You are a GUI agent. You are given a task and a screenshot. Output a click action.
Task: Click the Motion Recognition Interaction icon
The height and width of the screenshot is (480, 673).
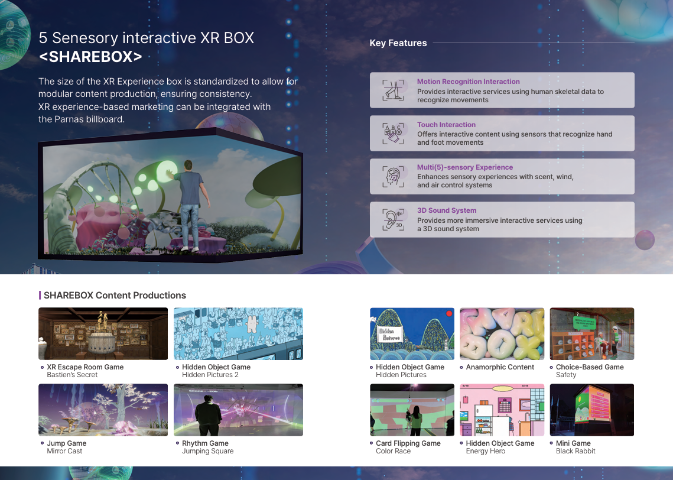[393, 90]
